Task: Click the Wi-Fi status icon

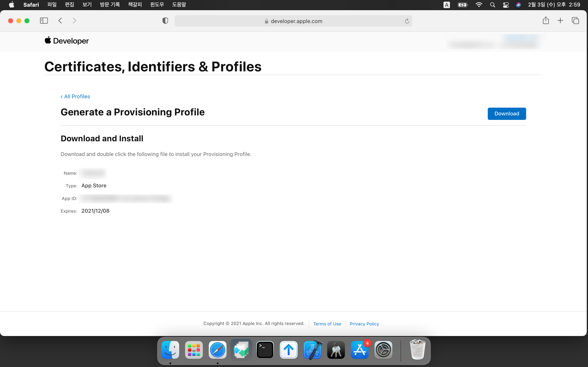Action: point(479,5)
